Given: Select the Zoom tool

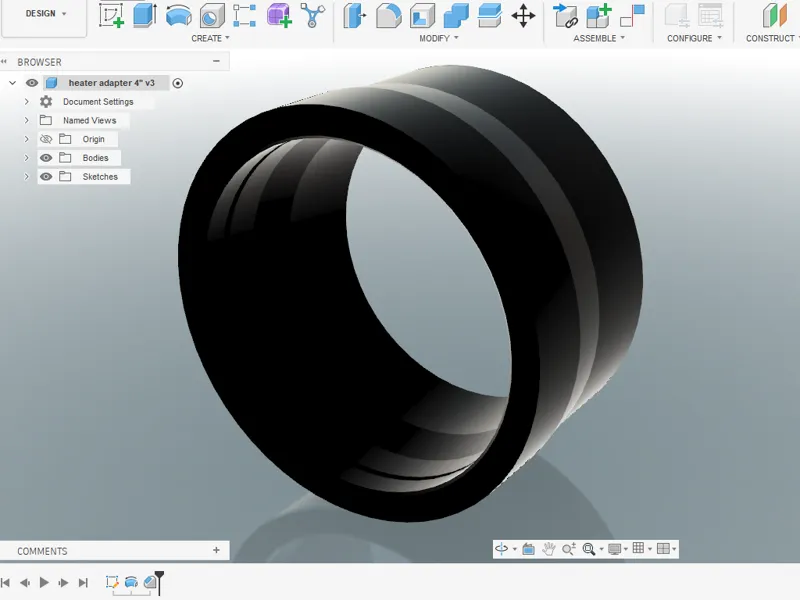Looking at the screenshot, I should 568,549.
